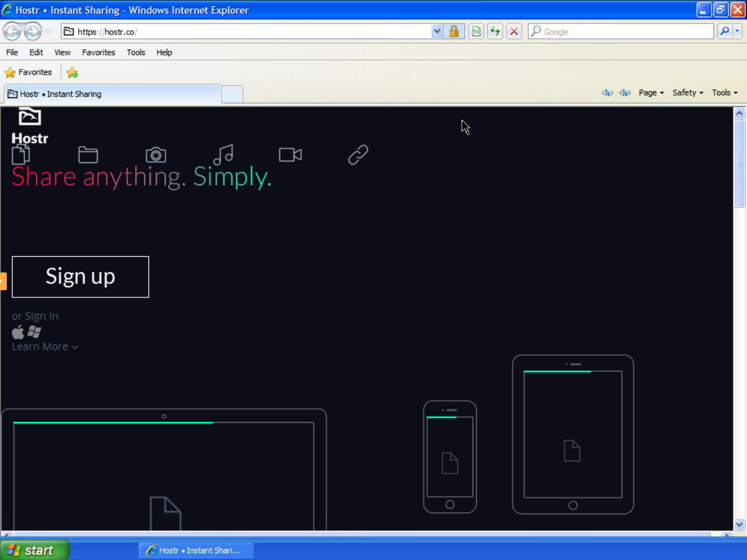Click the or Sign in link
Screen dimensions: 747x560
pos(35,316)
